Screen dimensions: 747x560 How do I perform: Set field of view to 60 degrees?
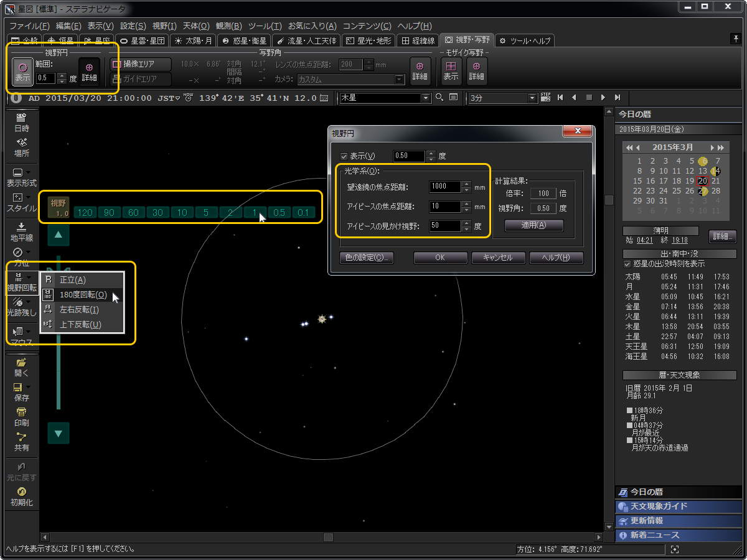pyautogui.click(x=134, y=213)
